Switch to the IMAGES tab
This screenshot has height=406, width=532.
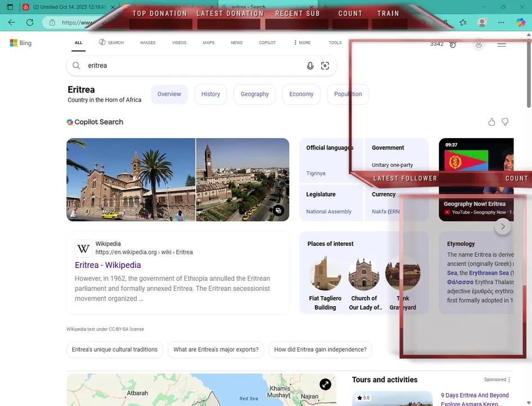(148, 43)
